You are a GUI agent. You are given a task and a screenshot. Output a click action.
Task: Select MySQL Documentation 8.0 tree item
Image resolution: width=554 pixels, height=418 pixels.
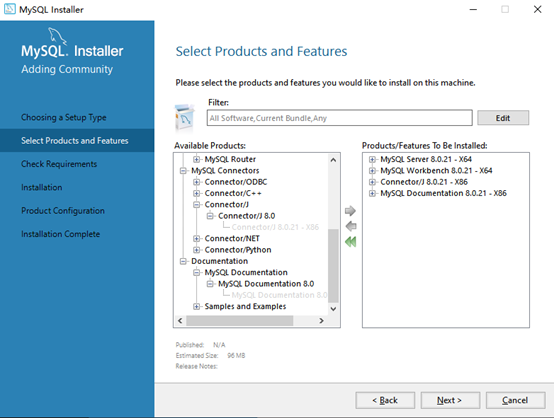(x=266, y=284)
